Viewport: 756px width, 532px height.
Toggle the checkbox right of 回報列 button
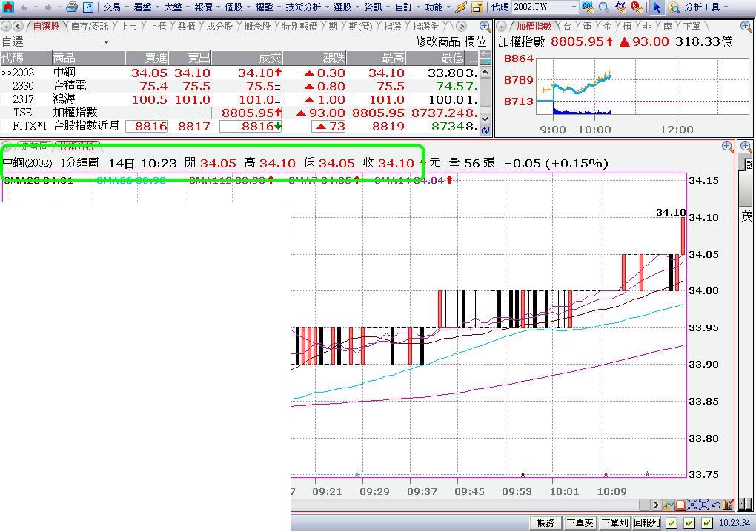(672, 523)
